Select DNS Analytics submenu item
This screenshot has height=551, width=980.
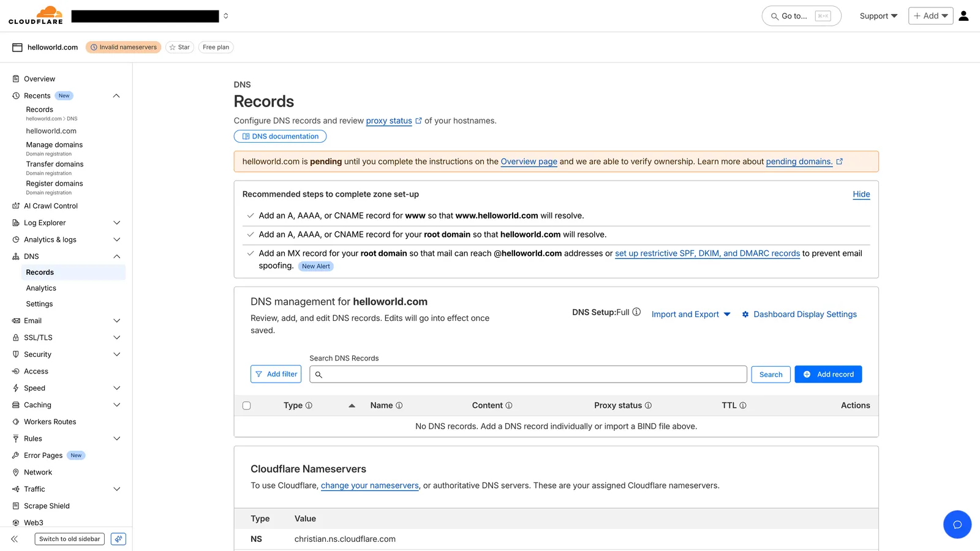[x=41, y=288]
